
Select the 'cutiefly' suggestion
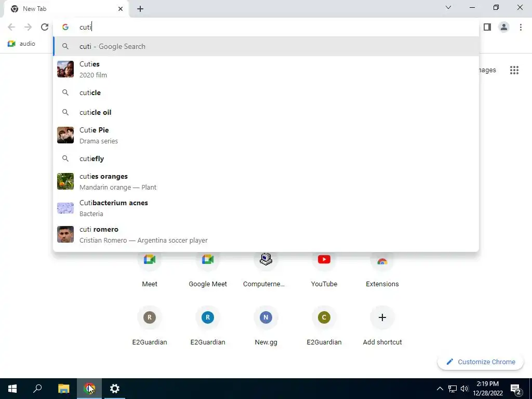coord(266,158)
